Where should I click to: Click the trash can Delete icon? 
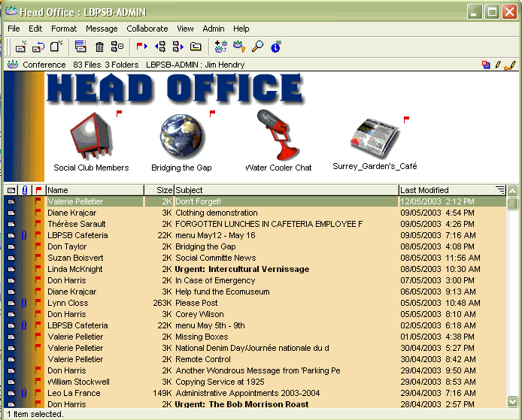click(x=99, y=47)
